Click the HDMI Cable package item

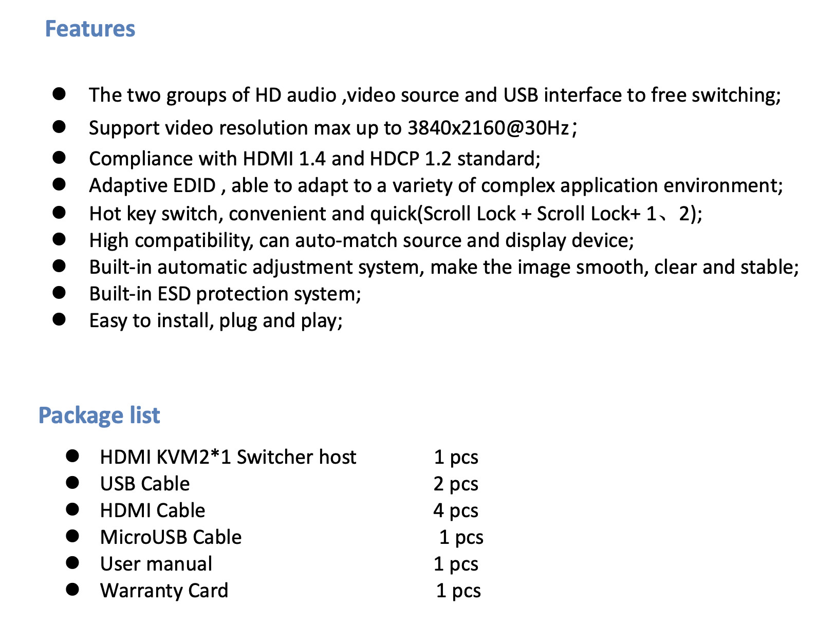[x=153, y=510]
